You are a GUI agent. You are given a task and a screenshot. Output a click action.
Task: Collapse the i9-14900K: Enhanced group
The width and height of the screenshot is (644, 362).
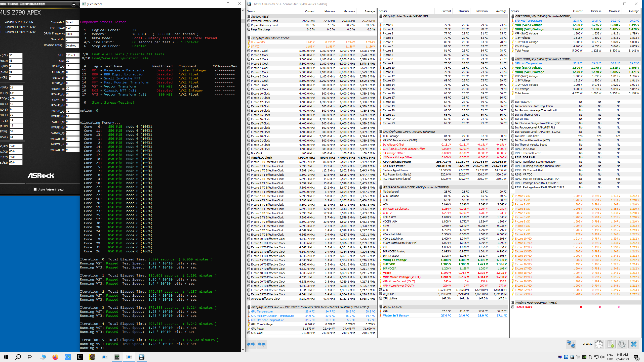click(x=381, y=132)
